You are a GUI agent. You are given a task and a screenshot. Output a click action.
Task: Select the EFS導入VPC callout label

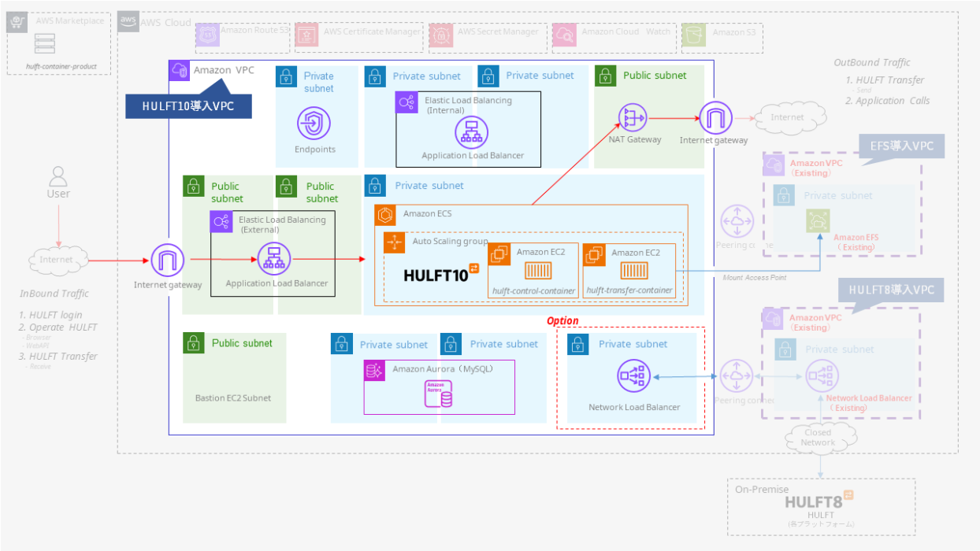(x=901, y=146)
